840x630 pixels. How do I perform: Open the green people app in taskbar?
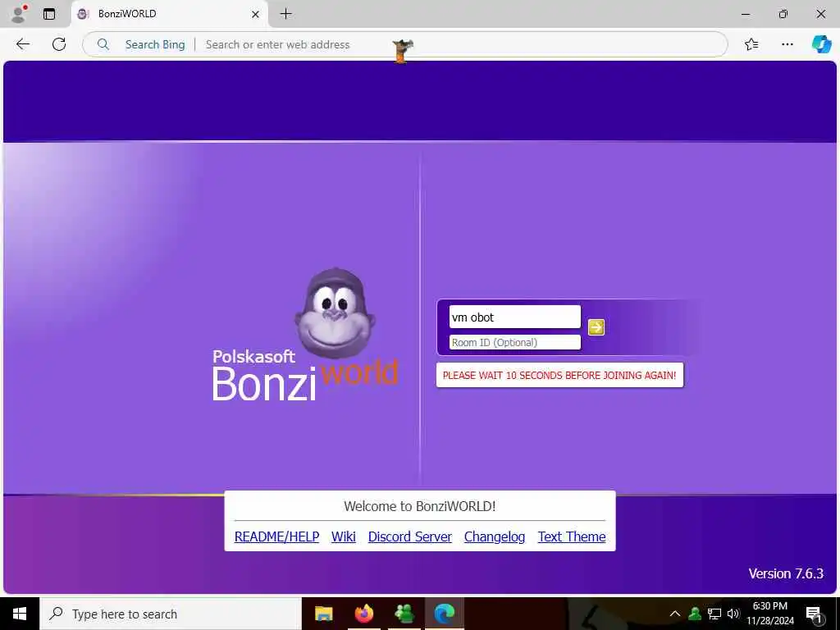pos(404,614)
